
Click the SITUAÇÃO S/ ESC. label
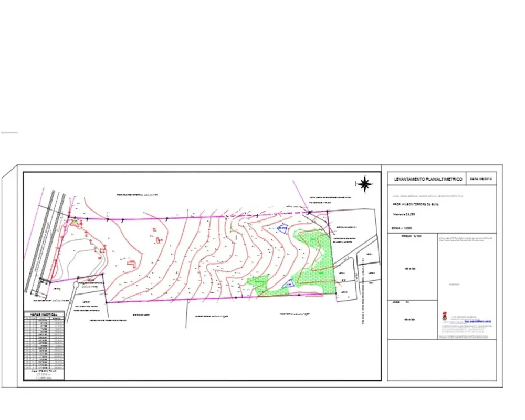point(412,236)
